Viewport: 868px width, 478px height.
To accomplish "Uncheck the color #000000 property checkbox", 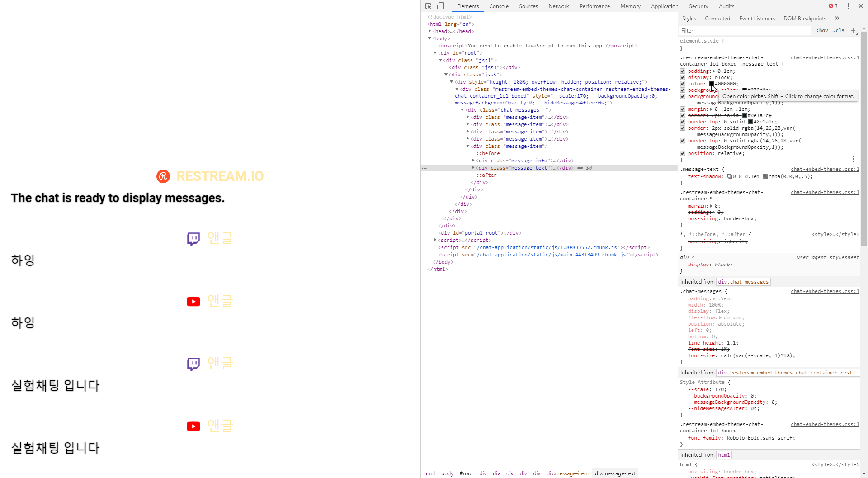I will [x=683, y=84].
